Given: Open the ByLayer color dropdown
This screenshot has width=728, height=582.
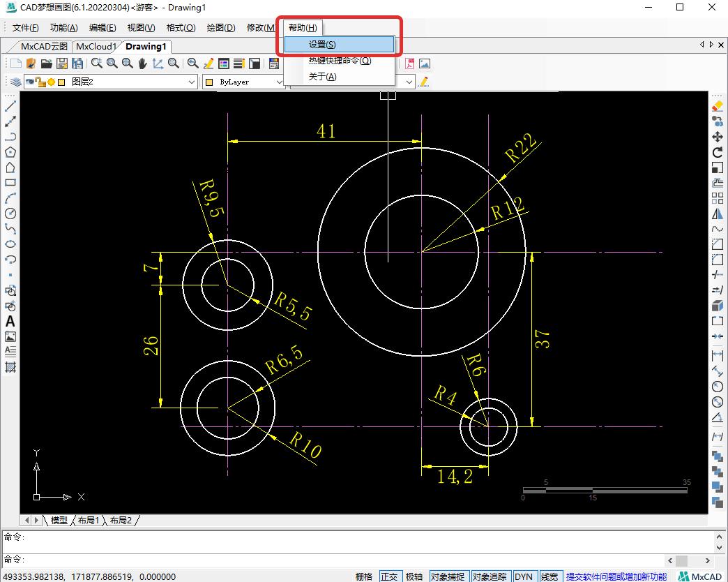Looking at the screenshot, I should pos(280,82).
